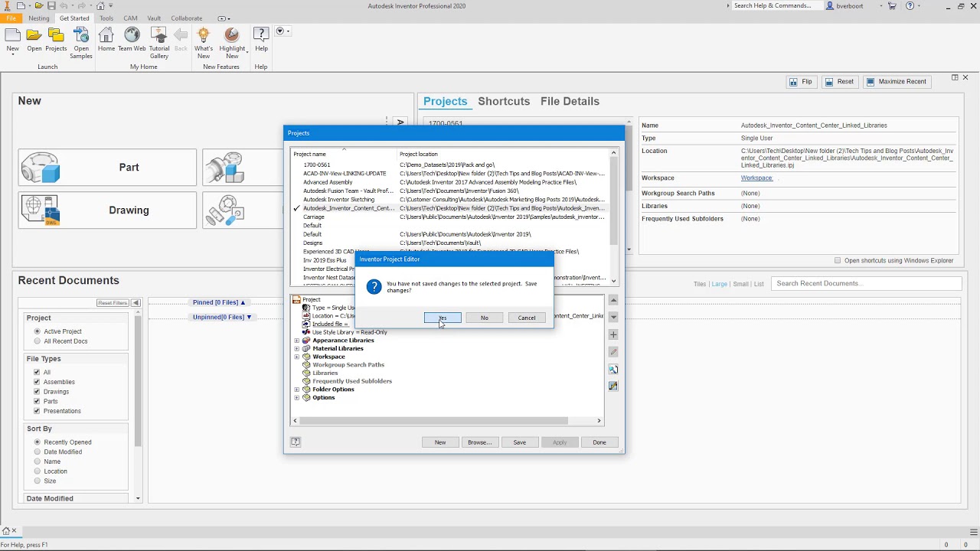Click the add (plus) icon in Projects dialog
Screen dimensions: 980x551
pos(613,334)
